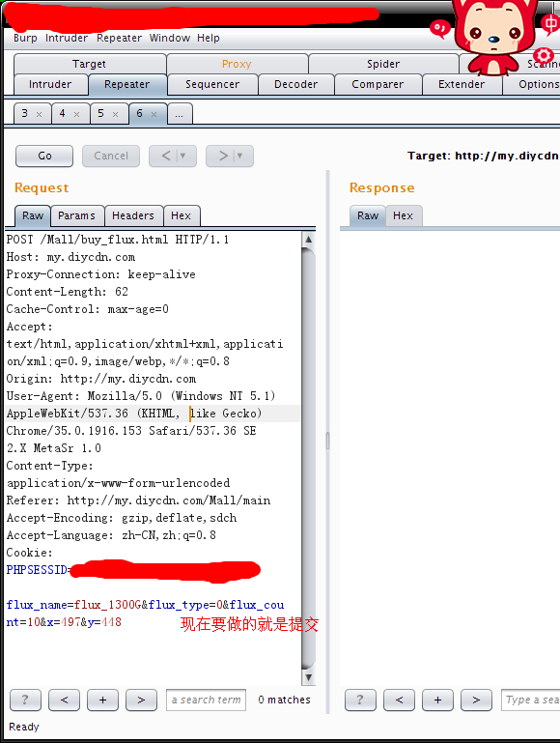Image resolution: width=560 pixels, height=743 pixels.
Task: Select Repeater request tab 3
Action: [x=24, y=114]
